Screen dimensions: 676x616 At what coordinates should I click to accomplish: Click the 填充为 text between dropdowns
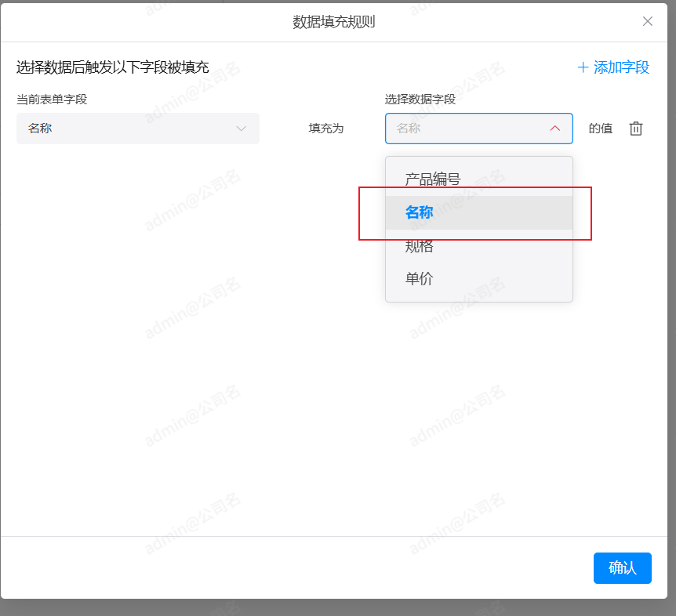click(x=326, y=129)
